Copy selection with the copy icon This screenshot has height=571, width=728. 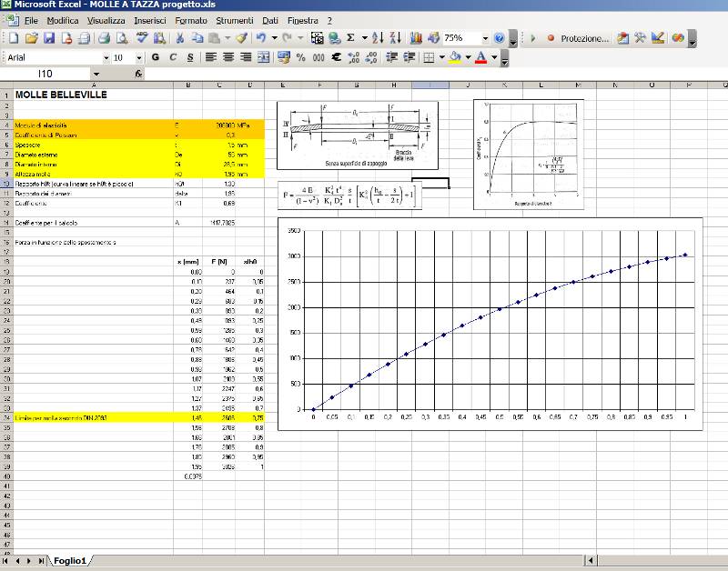(197, 38)
